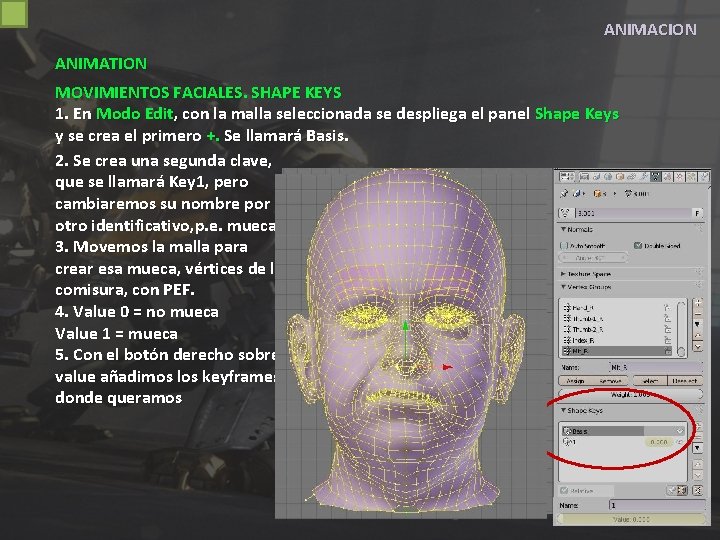Select shape key named 1
The height and width of the screenshot is (540, 720).
coord(602,442)
